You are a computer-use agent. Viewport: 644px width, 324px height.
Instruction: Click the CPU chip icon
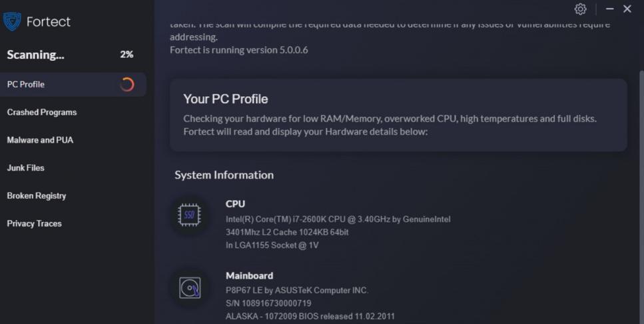(x=189, y=215)
